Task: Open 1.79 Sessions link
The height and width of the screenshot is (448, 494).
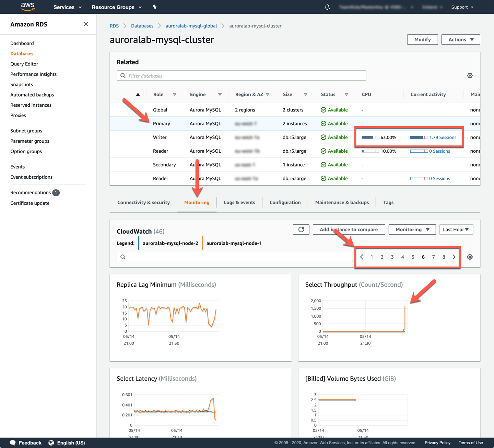Action: click(x=443, y=137)
